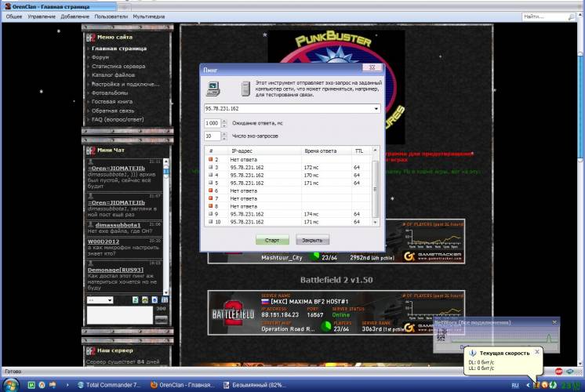This screenshot has height=392, width=585.
Task: Switch to Total Commander taskbar button
Action: pos(109,385)
